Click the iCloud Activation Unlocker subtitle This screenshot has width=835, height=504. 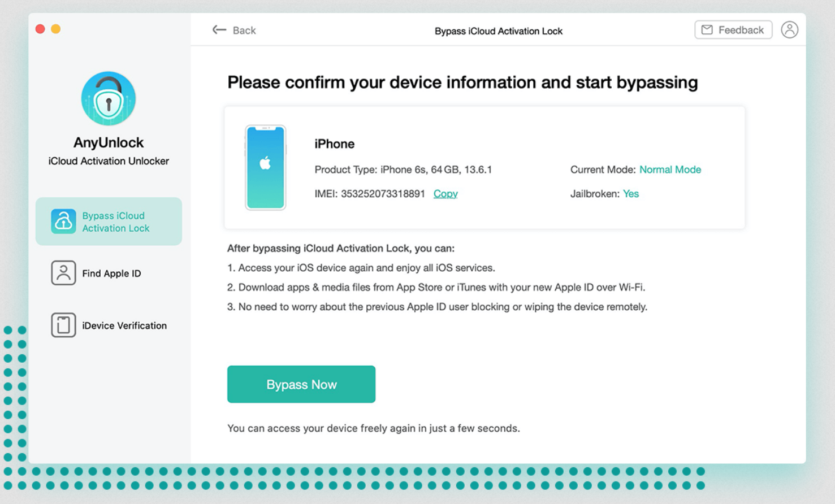(109, 161)
